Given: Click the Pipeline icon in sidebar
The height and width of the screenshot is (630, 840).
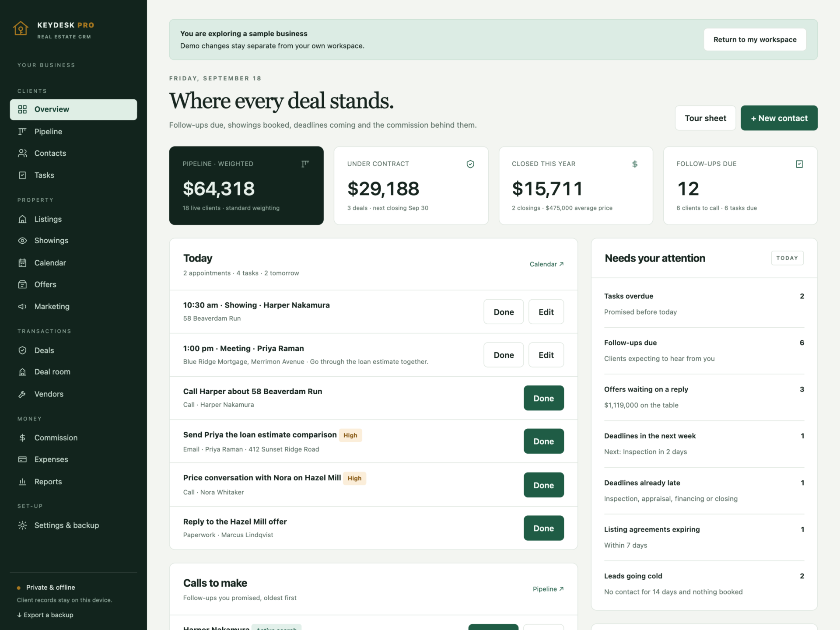Looking at the screenshot, I should 22,131.
